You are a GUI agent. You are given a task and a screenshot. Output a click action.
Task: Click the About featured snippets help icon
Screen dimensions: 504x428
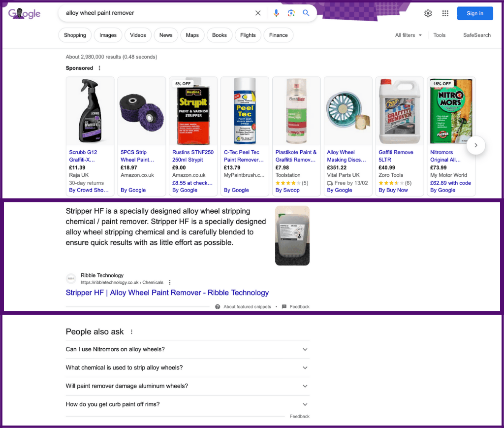[218, 307]
